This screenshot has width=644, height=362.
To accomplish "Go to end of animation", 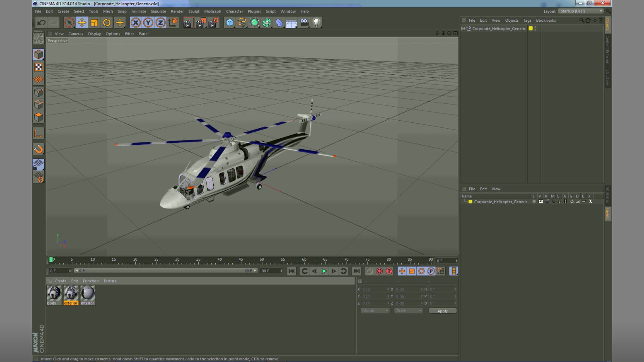I will (x=356, y=271).
